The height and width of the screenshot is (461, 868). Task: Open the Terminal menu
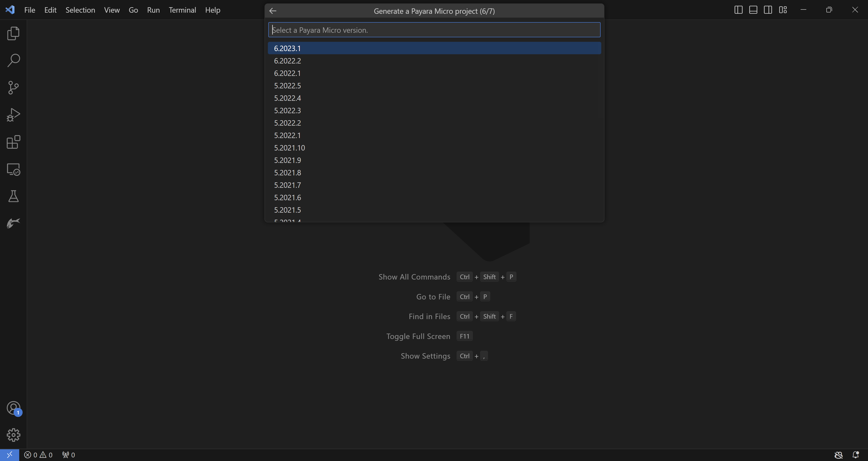coord(182,10)
